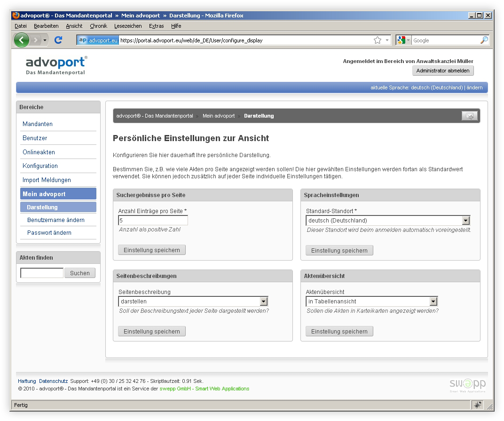
Task: Save the Aktenübersicht setting
Action: pos(339,331)
